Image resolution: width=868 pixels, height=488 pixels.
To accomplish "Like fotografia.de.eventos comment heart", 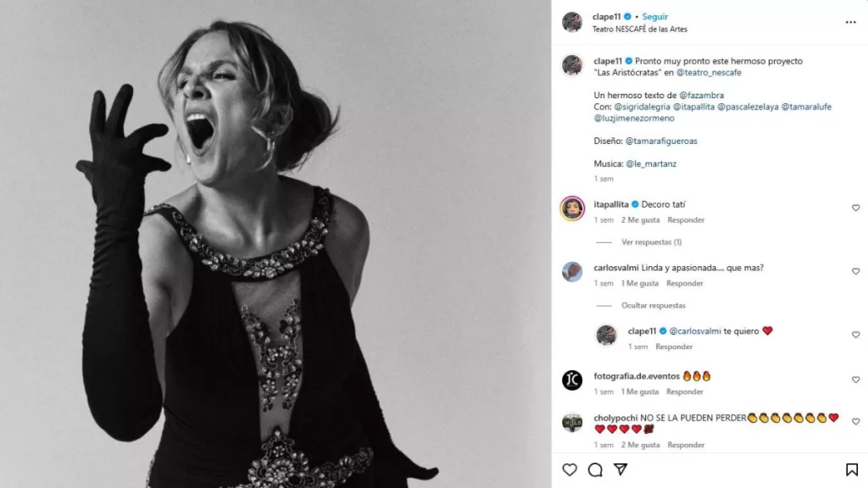I will pos(855,380).
